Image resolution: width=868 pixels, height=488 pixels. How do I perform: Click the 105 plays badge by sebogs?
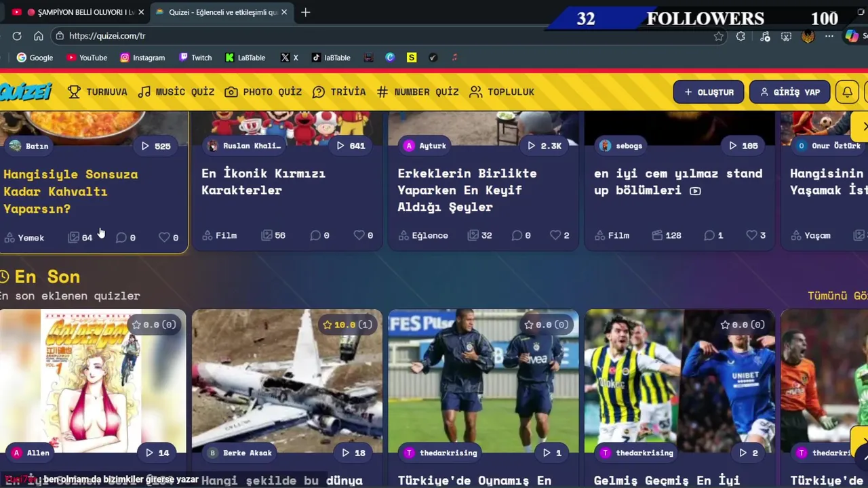click(743, 146)
